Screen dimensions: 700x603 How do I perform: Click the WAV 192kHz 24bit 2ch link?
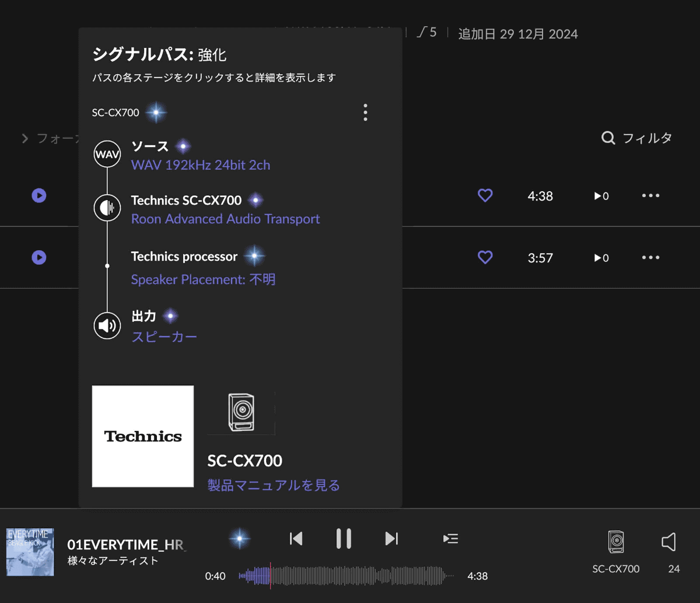click(x=201, y=165)
